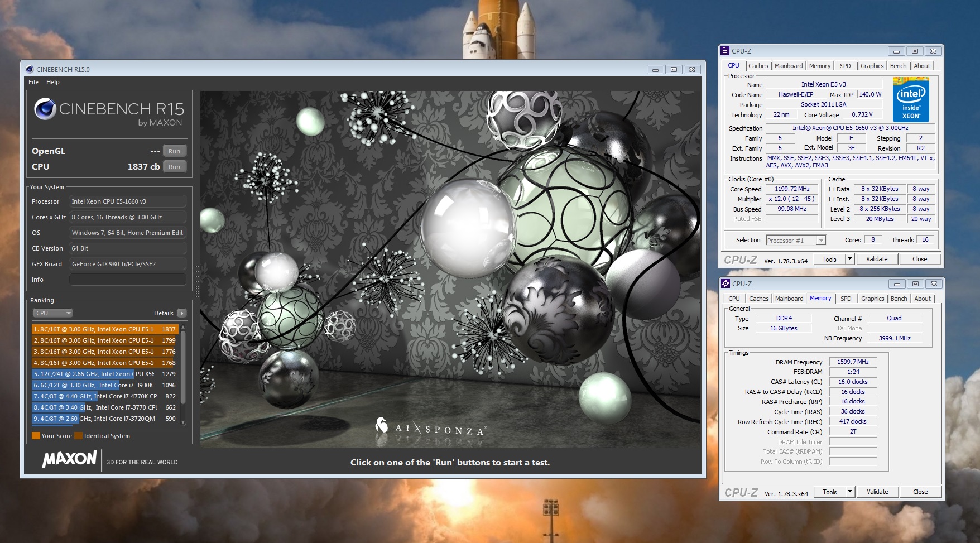Image resolution: width=980 pixels, height=543 pixels.
Task: Click the rendered AIXSPONZA scene image
Action: 450,269
